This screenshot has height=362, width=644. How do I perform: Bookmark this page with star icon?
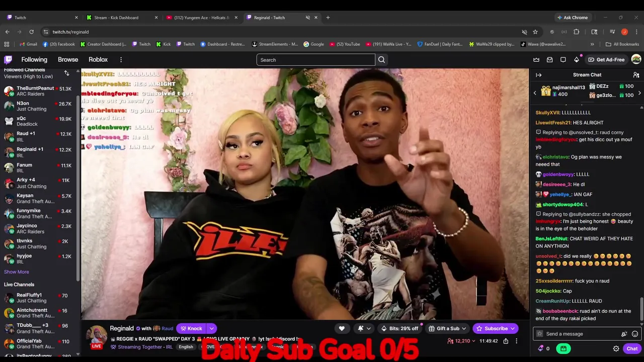[535, 32]
